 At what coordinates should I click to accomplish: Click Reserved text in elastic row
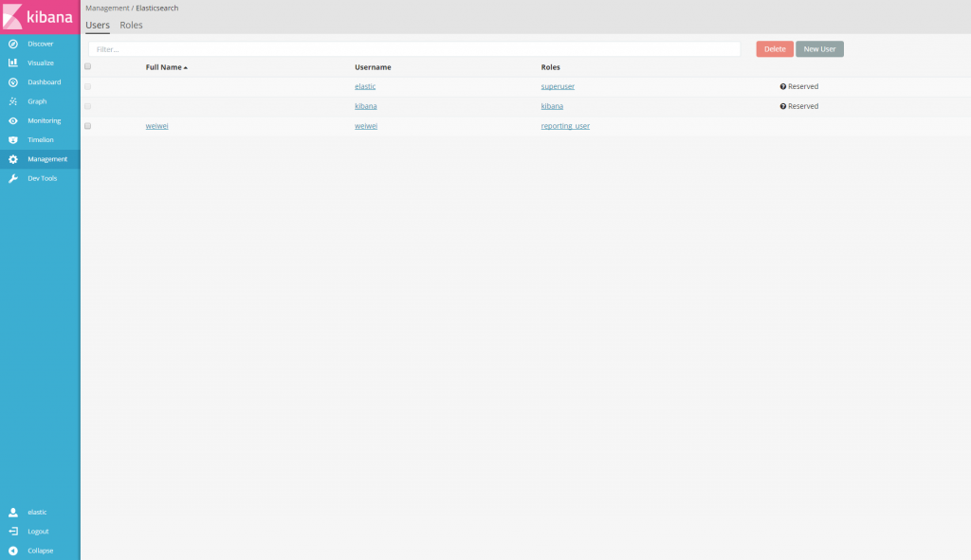(x=803, y=86)
